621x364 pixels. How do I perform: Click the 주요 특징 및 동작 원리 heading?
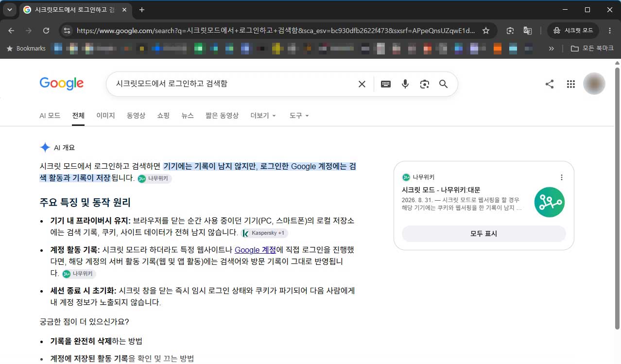tap(85, 202)
